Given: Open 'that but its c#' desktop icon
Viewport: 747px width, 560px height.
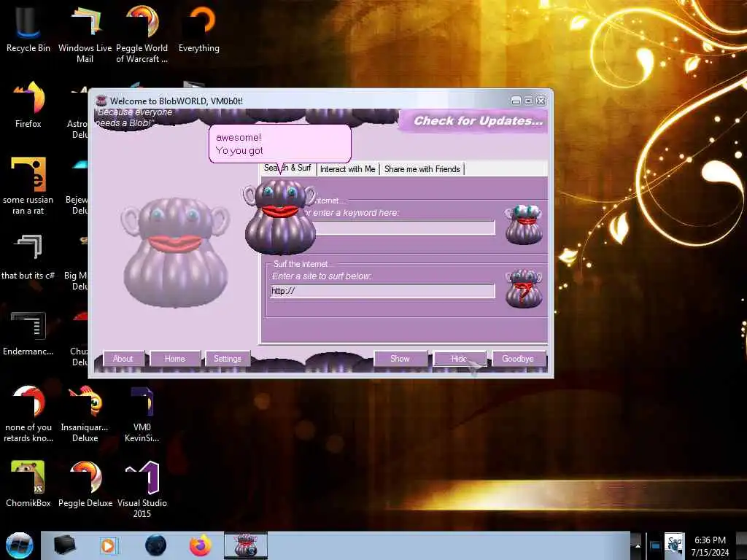Looking at the screenshot, I should coord(28,256).
